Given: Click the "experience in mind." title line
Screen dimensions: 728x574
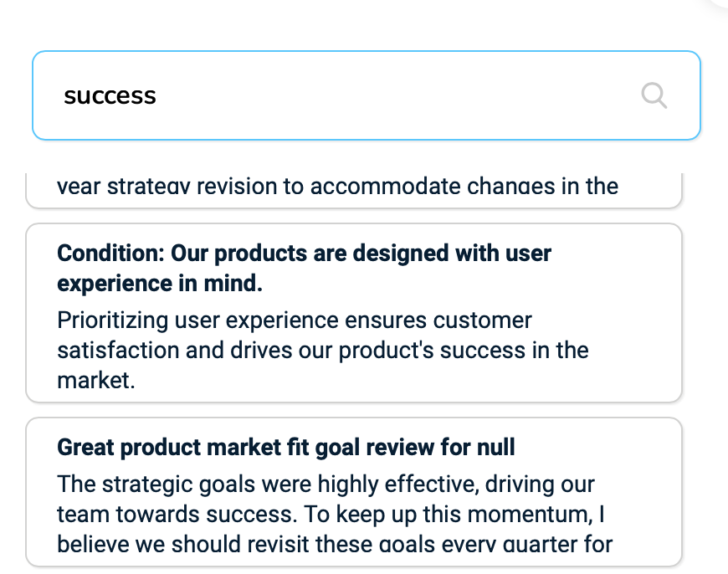Looking at the screenshot, I should pos(160,284).
